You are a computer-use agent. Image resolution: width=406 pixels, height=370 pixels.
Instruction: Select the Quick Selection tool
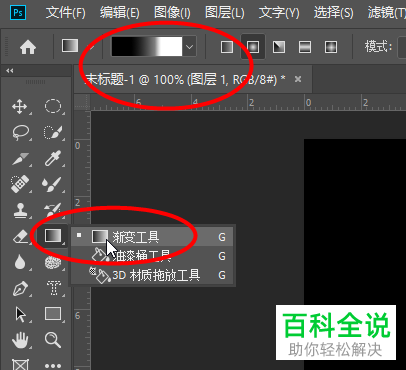tap(53, 132)
